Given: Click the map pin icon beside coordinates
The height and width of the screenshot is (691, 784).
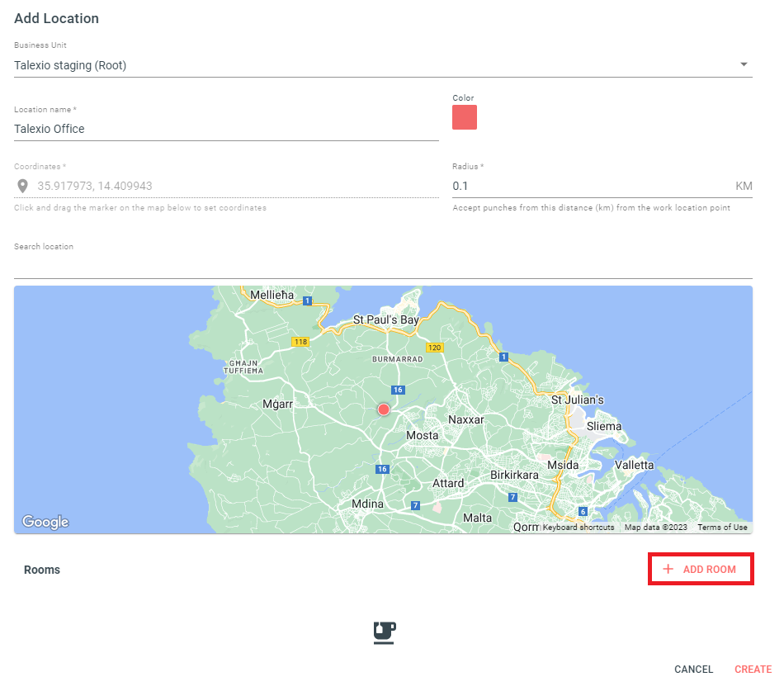Looking at the screenshot, I should point(22,186).
